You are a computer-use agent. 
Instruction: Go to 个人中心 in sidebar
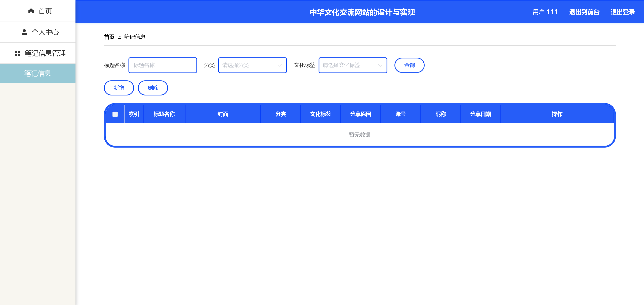(x=45, y=32)
